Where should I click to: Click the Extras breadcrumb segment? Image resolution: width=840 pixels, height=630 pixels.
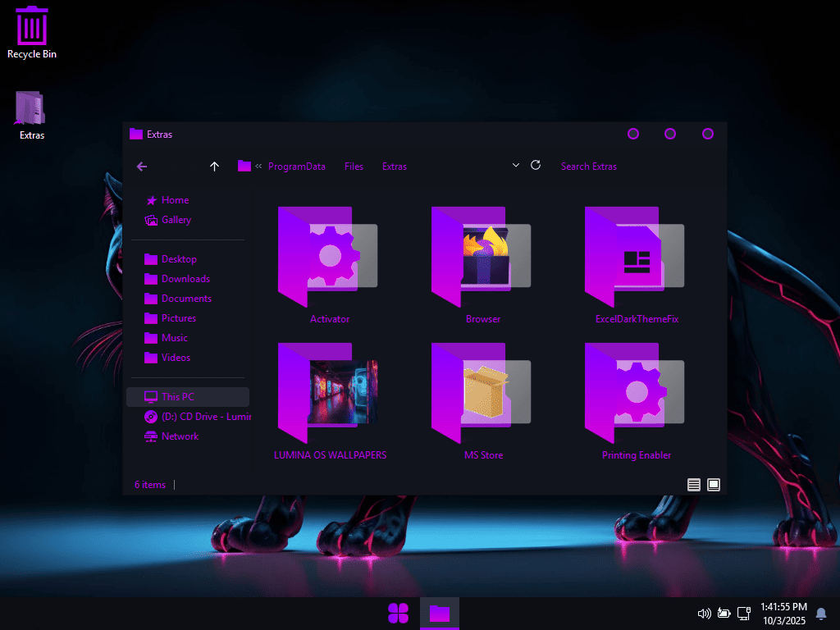click(x=395, y=167)
